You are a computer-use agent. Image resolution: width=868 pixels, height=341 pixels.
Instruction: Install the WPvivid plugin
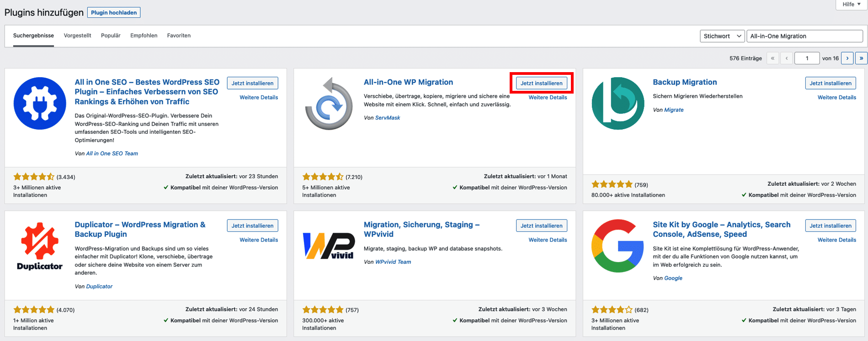pyautogui.click(x=541, y=226)
